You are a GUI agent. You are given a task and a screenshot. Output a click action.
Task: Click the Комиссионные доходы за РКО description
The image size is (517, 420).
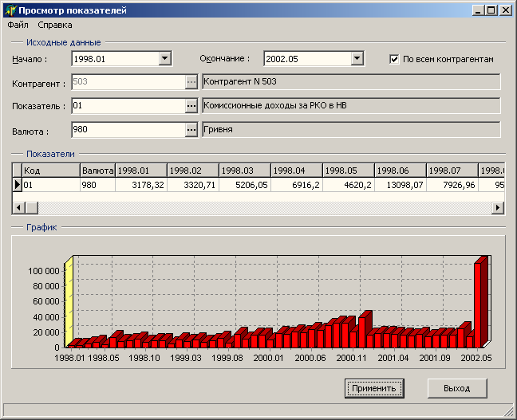351,105
